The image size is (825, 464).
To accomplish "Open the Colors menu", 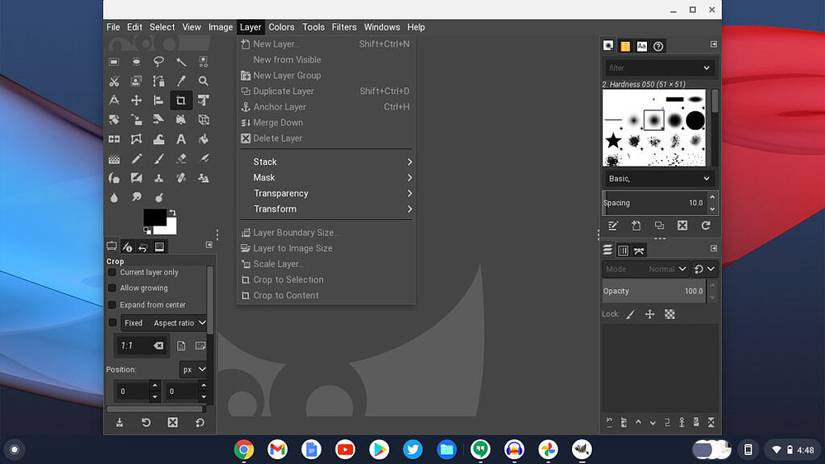I will (281, 27).
